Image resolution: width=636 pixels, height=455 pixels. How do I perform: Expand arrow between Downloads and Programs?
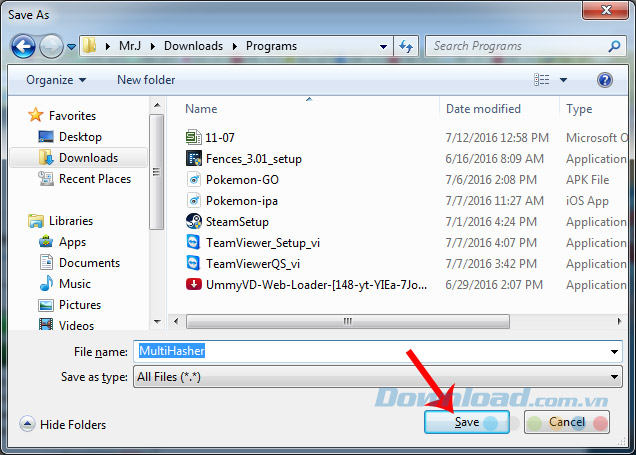[234, 46]
